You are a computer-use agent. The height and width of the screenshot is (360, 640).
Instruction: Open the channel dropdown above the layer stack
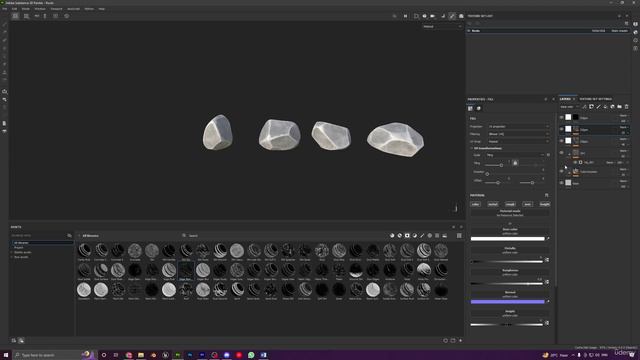click(x=569, y=107)
